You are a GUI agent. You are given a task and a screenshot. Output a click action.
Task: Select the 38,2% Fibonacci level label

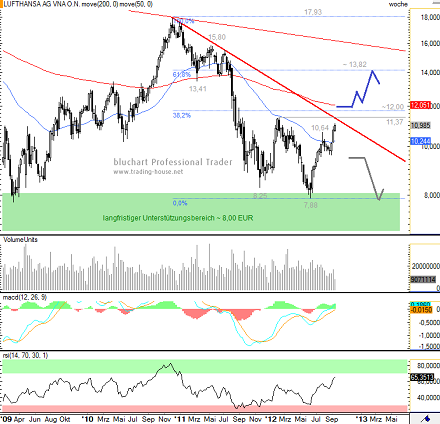click(x=182, y=115)
